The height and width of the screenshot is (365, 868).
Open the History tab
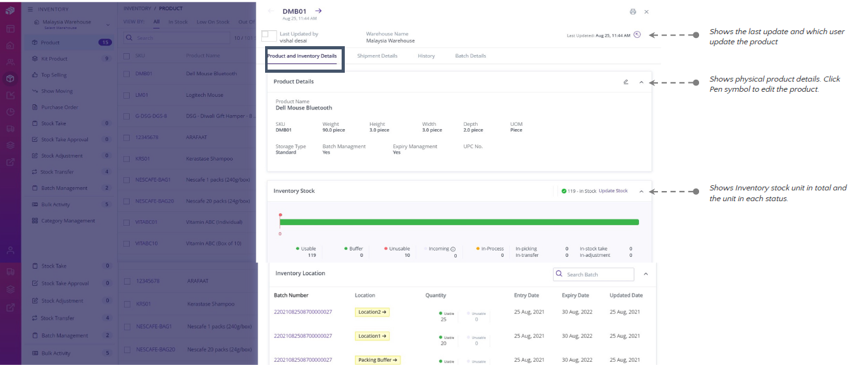click(426, 56)
